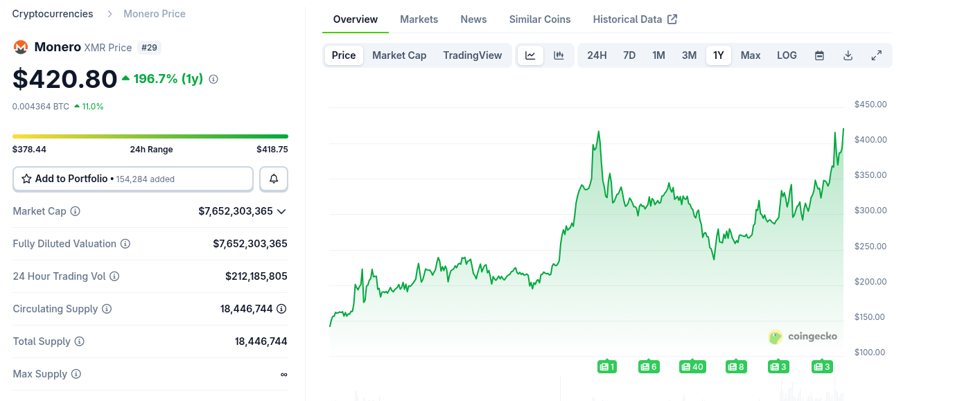
Task: Click the download chart data icon
Action: [x=848, y=55]
